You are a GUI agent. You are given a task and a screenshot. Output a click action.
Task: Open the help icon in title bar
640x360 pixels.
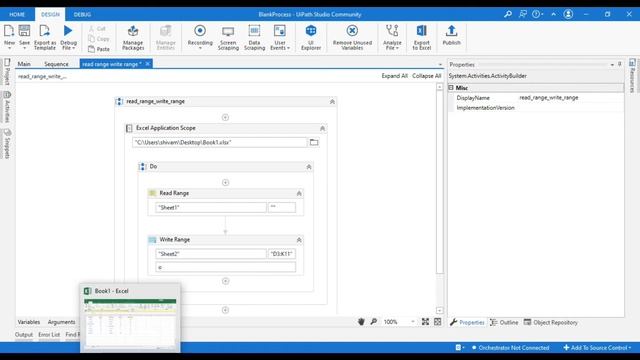(x=536, y=14)
